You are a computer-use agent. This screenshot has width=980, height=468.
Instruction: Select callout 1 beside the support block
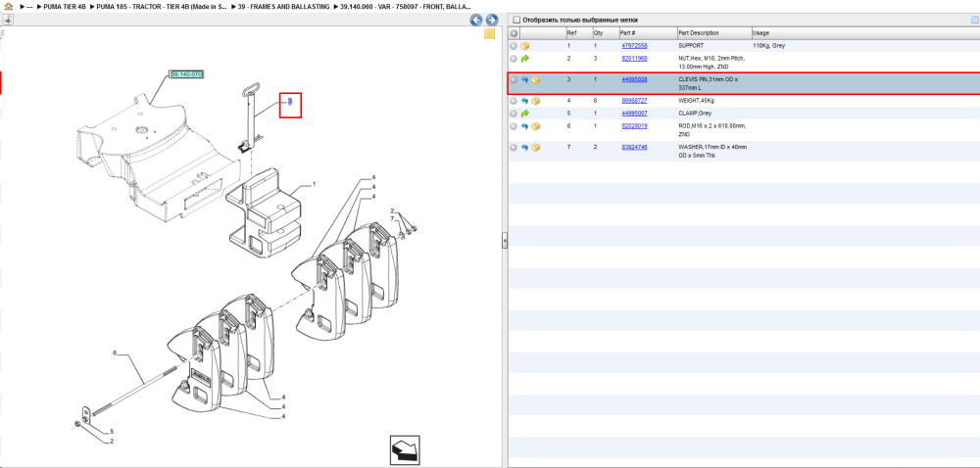[x=315, y=185]
